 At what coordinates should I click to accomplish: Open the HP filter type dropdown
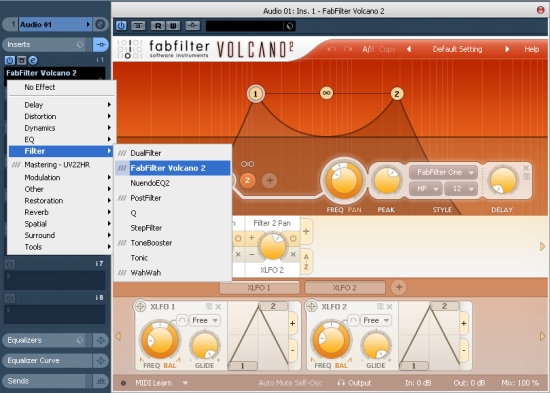tap(425, 189)
